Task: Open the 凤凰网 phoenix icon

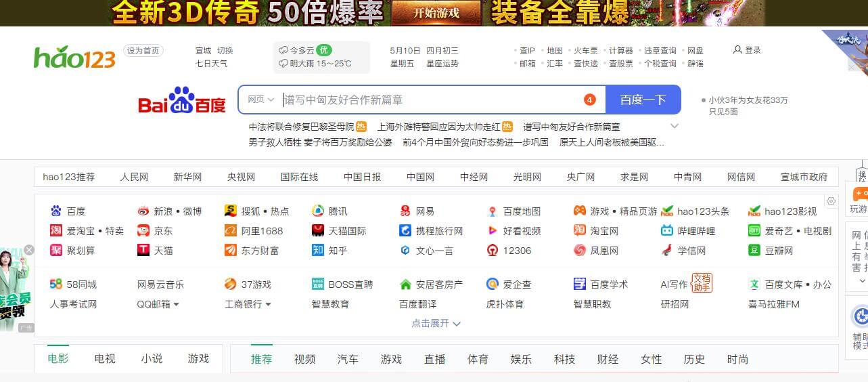Action: click(x=580, y=251)
